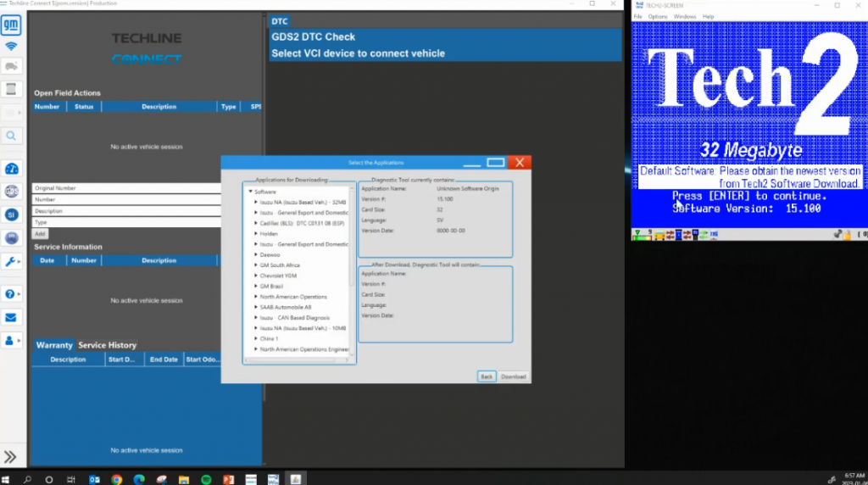
Task: Select China 1 in applications tree
Action: (x=269, y=339)
